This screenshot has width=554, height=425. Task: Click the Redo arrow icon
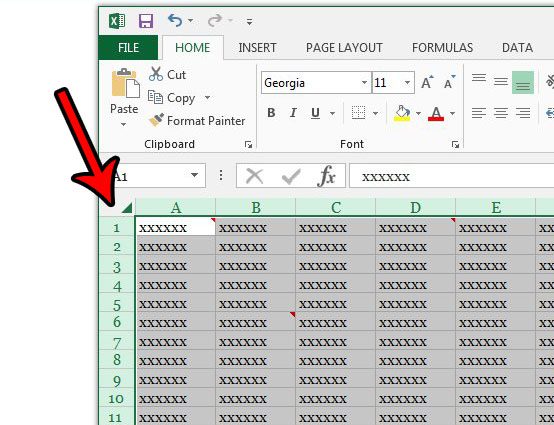click(x=215, y=20)
